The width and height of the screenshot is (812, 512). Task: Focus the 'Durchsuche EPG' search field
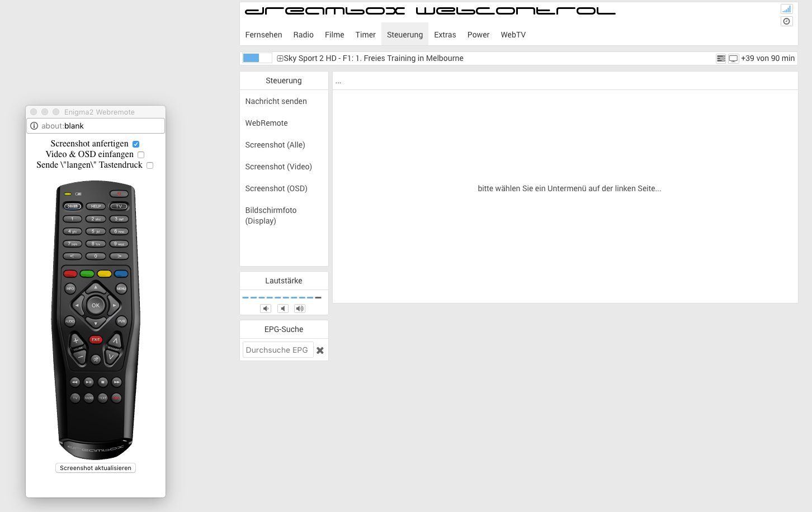pyautogui.click(x=277, y=350)
